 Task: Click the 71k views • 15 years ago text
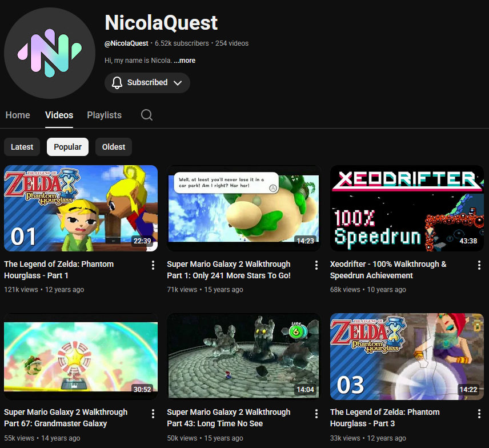pos(205,290)
